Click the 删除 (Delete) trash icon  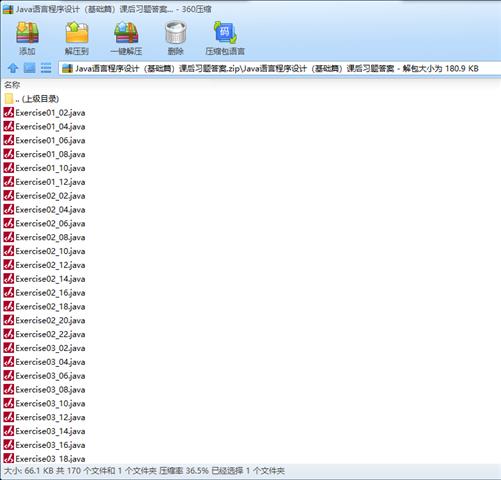pos(175,38)
